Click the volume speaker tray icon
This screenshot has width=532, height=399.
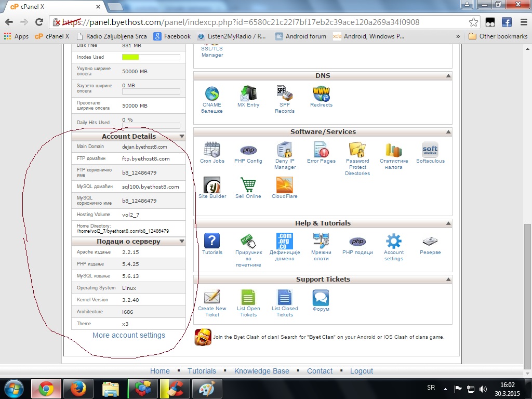tap(483, 389)
